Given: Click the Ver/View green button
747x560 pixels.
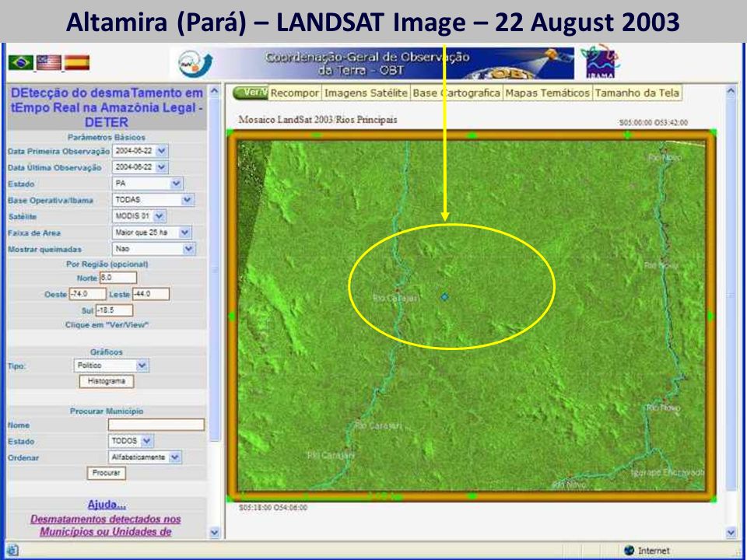Looking at the screenshot, I should click(x=251, y=93).
